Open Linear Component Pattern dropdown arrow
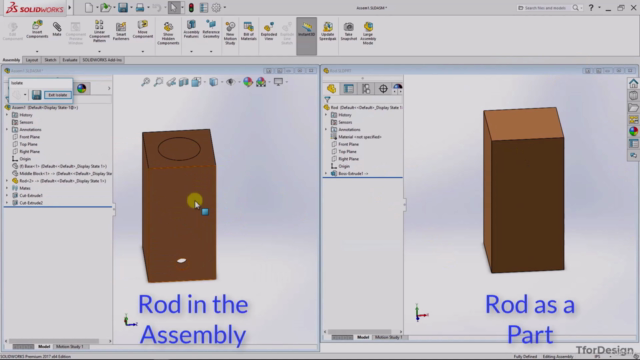The image size is (640, 360). (99, 51)
